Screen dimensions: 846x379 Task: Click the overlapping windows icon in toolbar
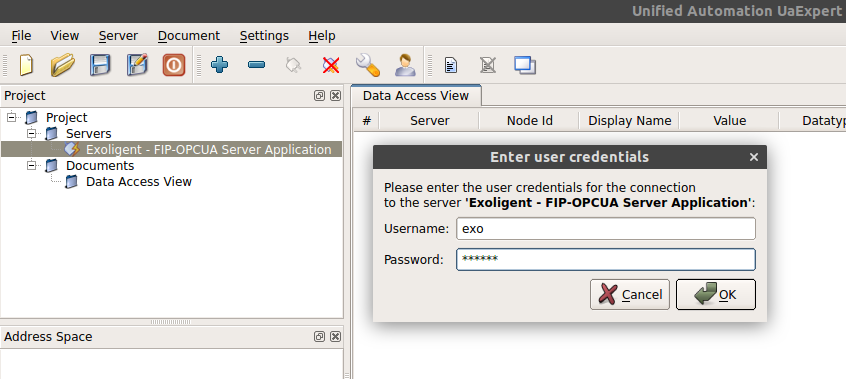click(525, 65)
